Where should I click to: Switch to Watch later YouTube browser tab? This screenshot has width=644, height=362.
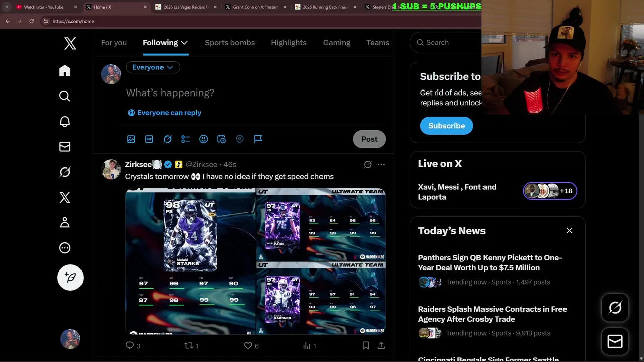point(46,7)
